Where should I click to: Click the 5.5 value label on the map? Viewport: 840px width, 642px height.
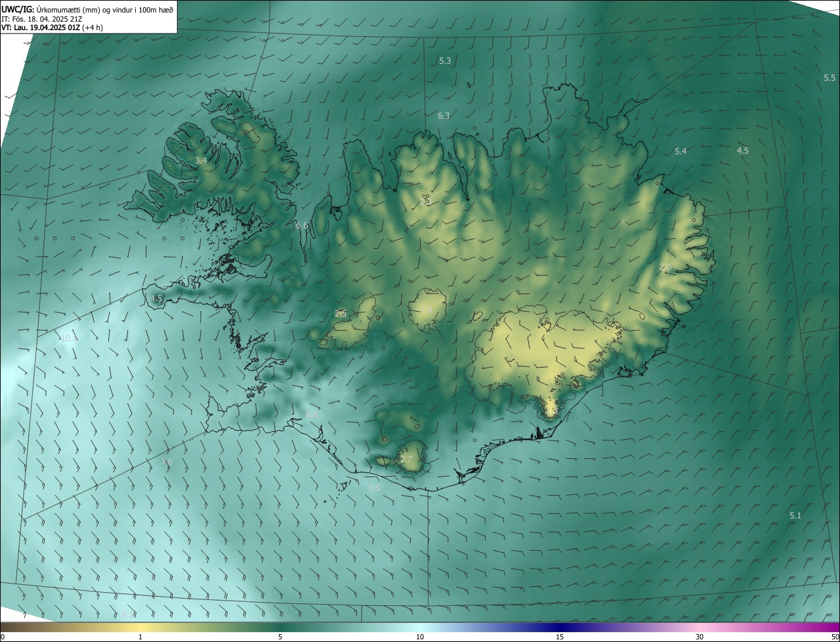coord(829,77)
